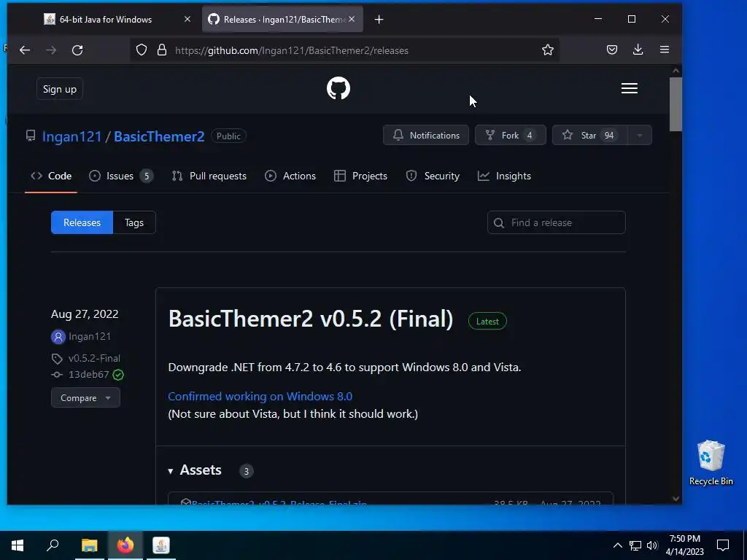Viewport: 747px width, 560px height.
Task: Open the v0.5.2-Final tag link
Action: (94, 358)
